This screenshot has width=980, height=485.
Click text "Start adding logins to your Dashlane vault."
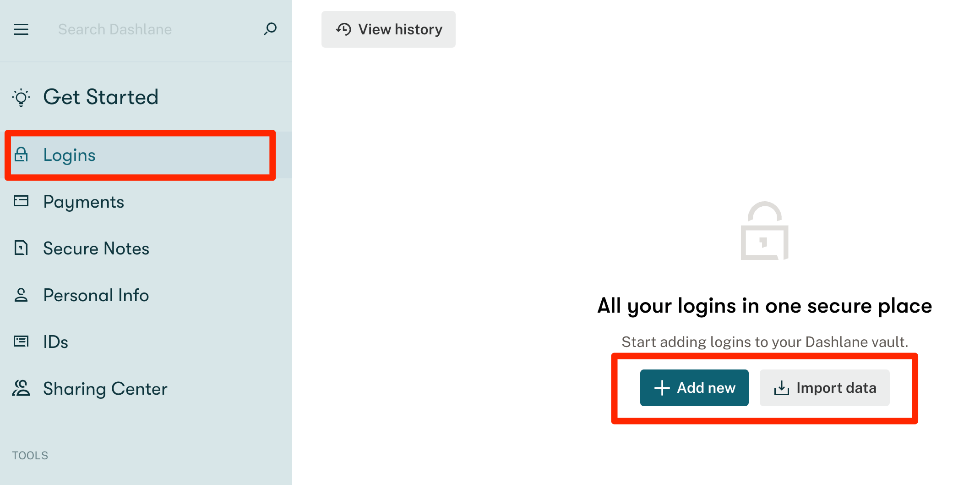[x=765, y=342]
